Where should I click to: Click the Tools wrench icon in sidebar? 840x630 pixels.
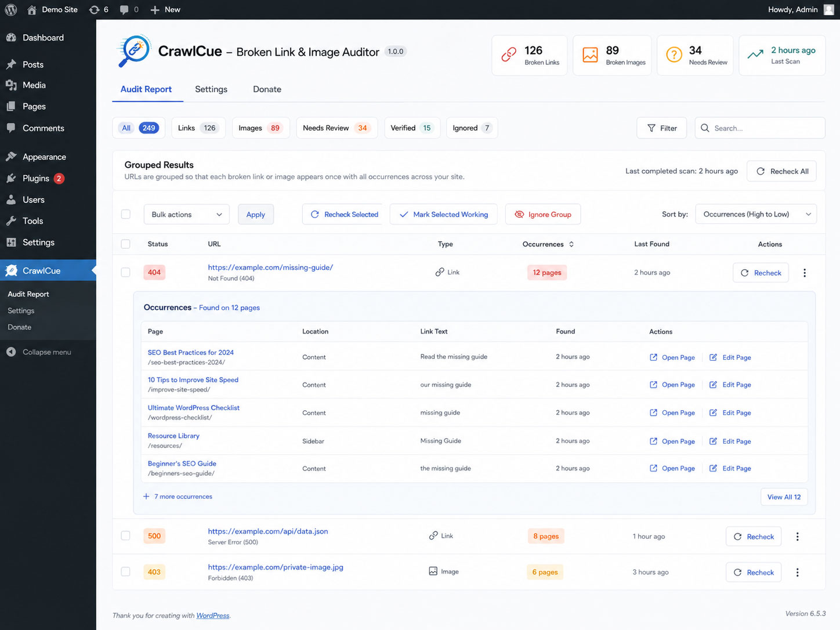click(11, 221)
